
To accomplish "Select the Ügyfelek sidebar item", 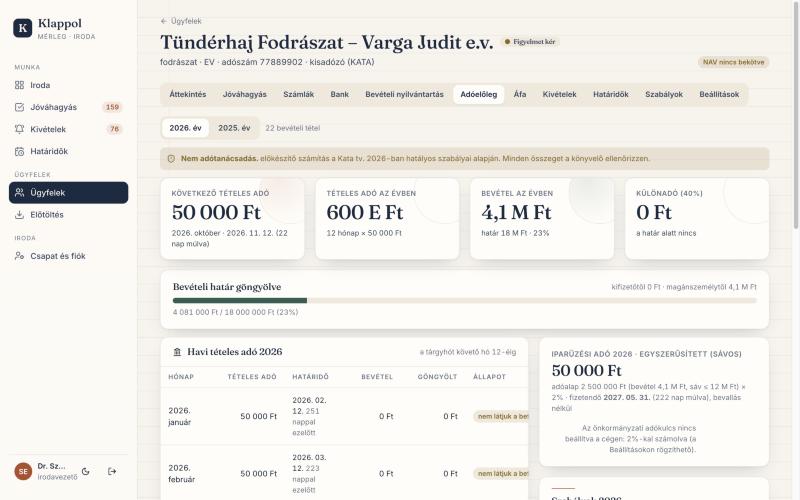I will [68, 192].
